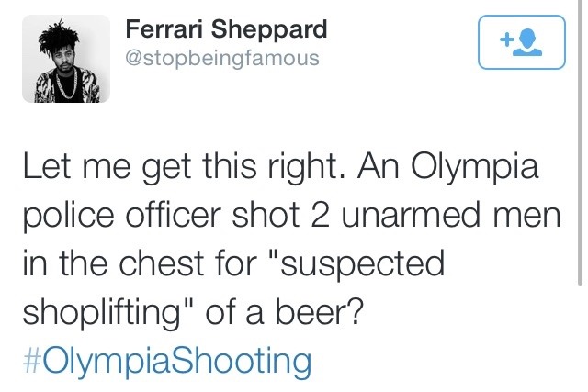Viewport: 588px width, 392px height.
Task: Visit the @stopbeingfamous handle
Action: click(221, 59)
